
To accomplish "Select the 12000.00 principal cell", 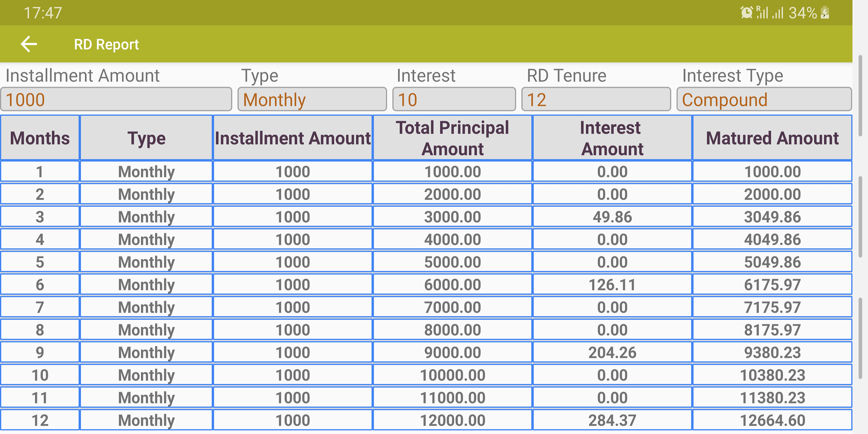I will (452, 420).
